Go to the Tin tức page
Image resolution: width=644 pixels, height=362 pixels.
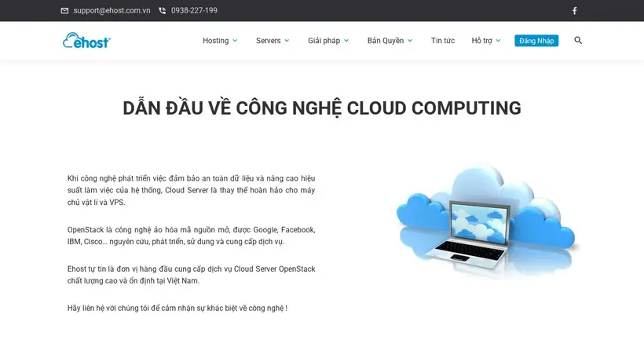point(443,41)
